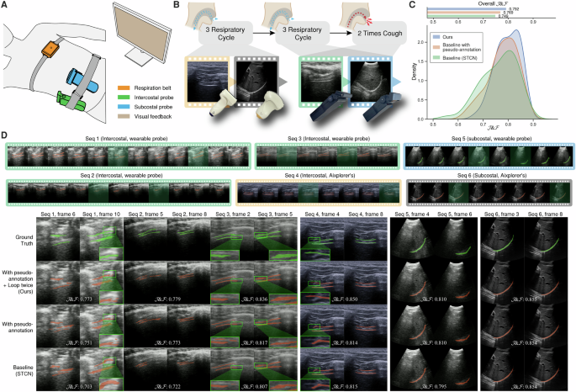Click the Ground Truth image for Seq 2, frame 5
The width and height of the screenshot is (576, 392).
(145, 239)
